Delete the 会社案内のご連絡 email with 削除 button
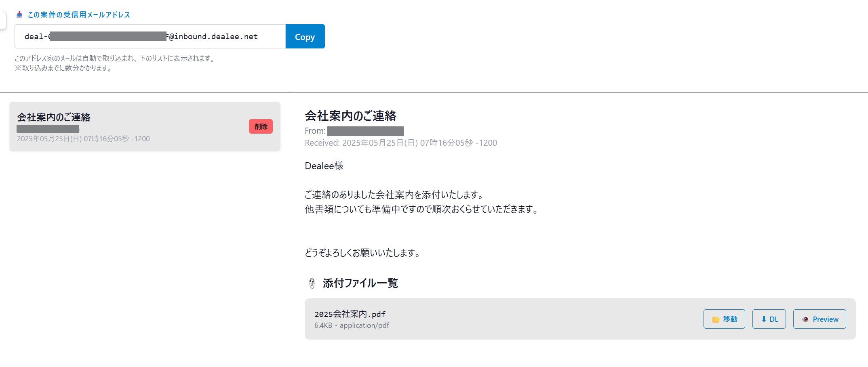Screen dimensions: 868x367 (x=261, y=126)
